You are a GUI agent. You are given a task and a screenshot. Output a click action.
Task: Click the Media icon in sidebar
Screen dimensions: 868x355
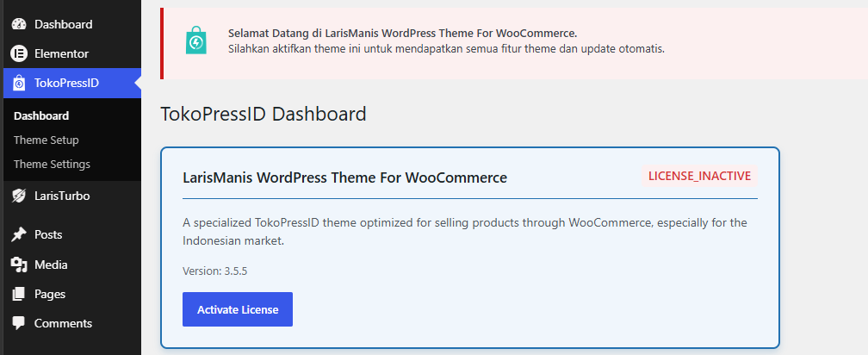(19, 265)
